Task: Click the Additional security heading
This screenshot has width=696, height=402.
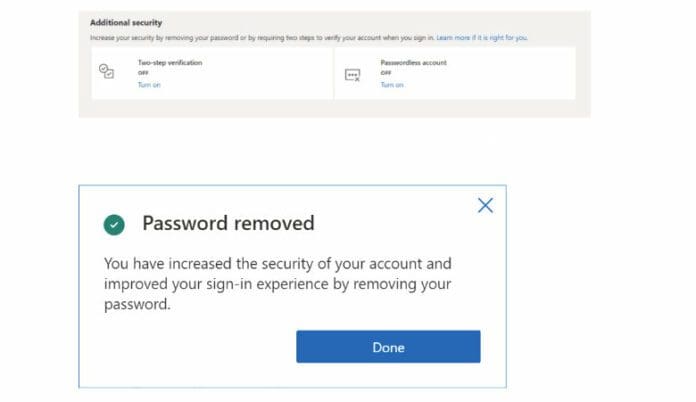Action: tap(126, 22)
